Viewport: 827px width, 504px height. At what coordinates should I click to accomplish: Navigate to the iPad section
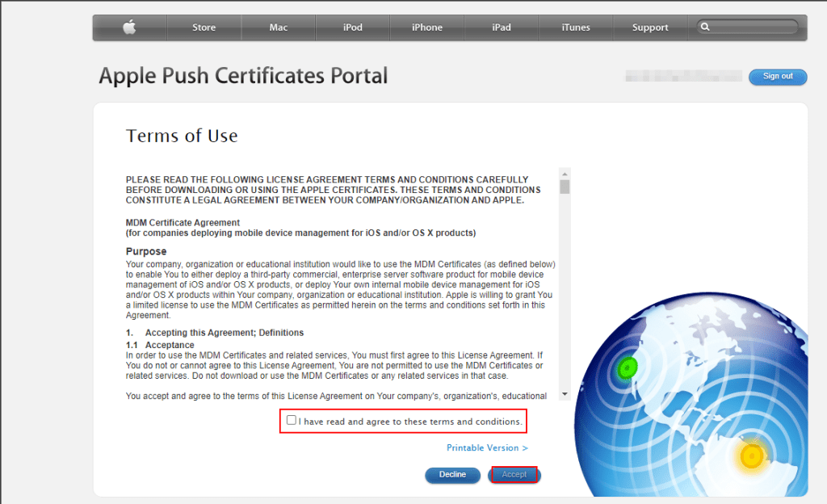click(501, 27)
